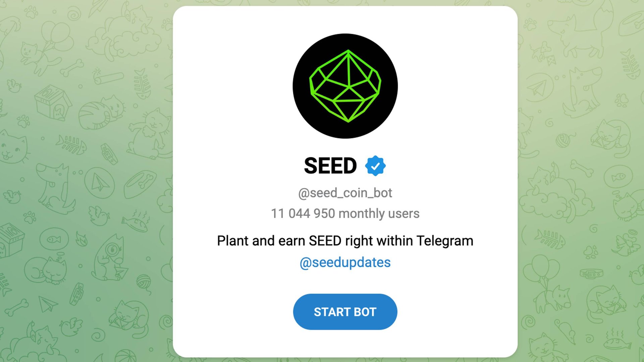Viewport: 644px width, 362px height.
Task: Open the @seedupdates channel link
Action: 345,262
